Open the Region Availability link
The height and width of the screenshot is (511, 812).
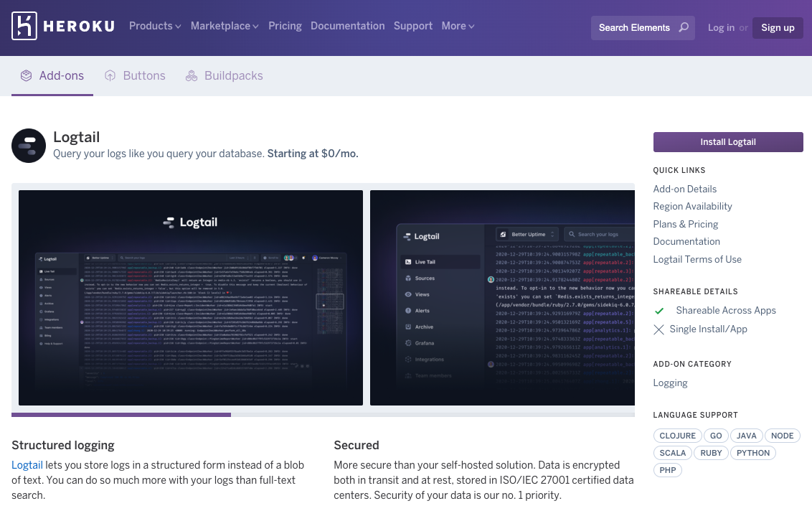[692, 206]
